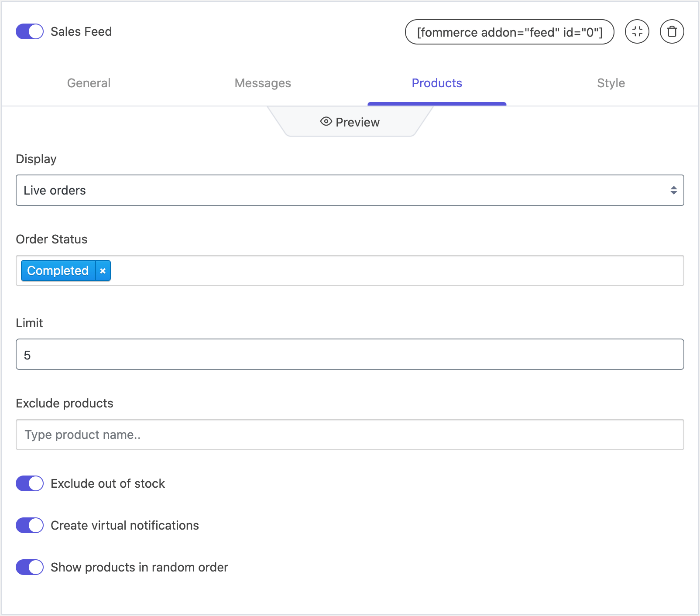Click the Exclude products label
The image size is (700, 616).
click(65, 403)
